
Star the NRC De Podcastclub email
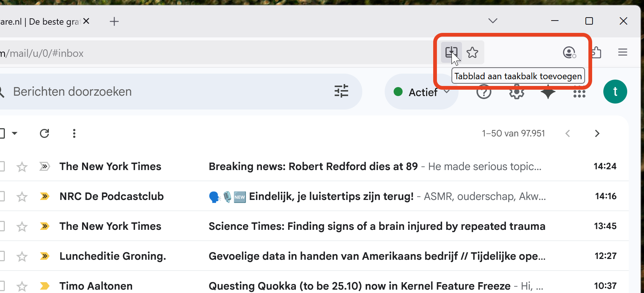point(22,197)
